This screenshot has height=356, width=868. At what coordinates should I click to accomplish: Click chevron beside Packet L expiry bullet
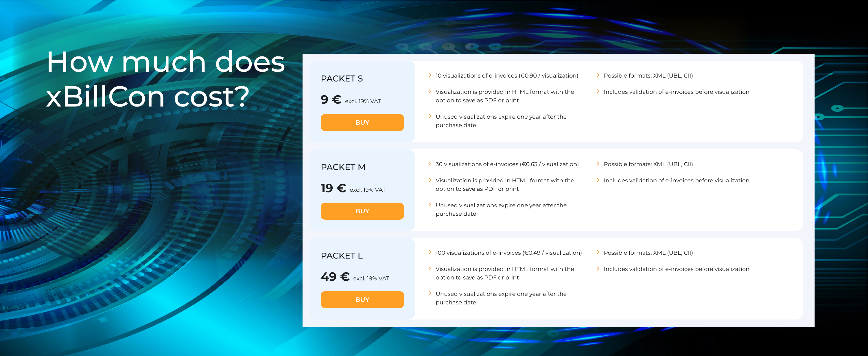[430, 293]
